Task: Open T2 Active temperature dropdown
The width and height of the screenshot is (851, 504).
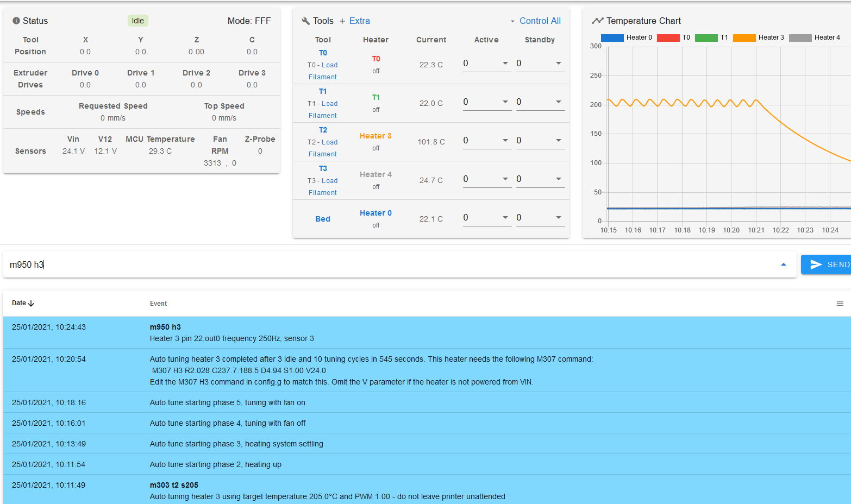Action: pos(505,141)
